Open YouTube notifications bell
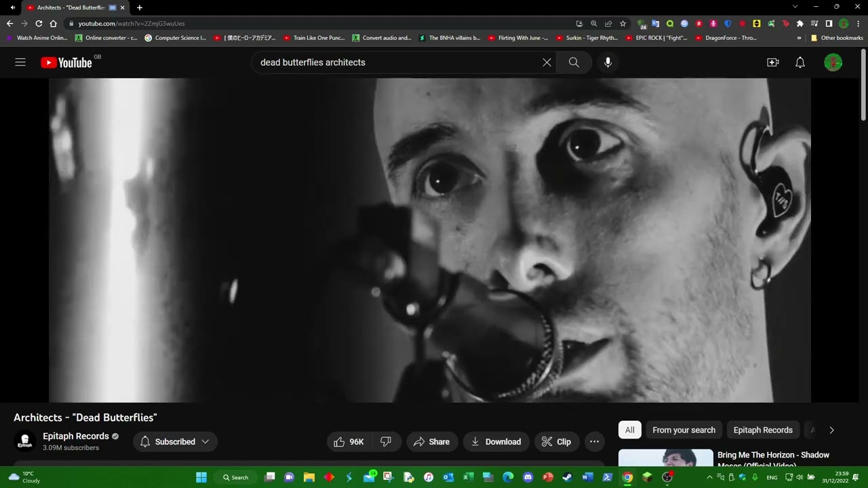 point(800,62)
